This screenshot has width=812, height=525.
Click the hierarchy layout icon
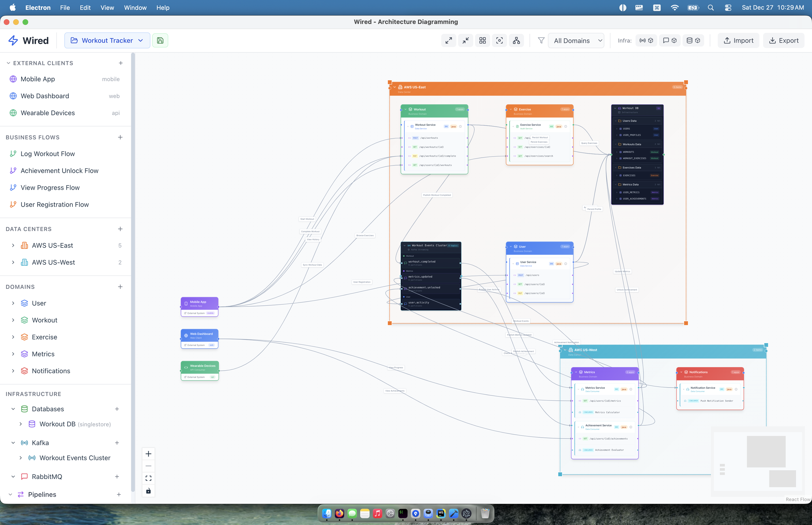tap(516, 41)
